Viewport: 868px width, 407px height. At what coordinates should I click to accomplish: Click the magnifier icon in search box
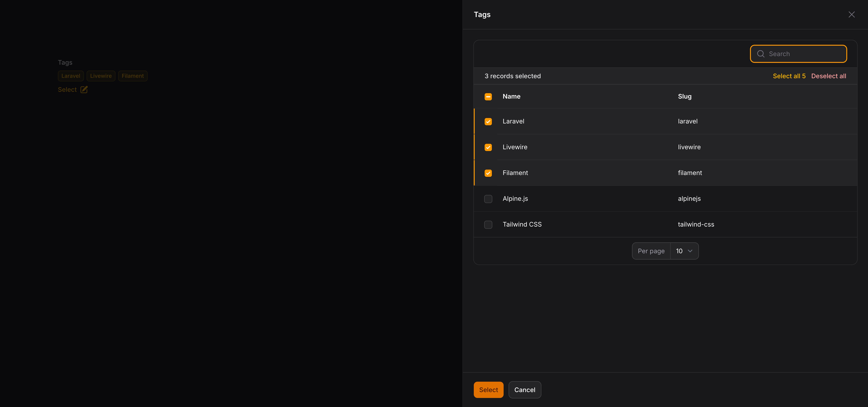point(761,54)
